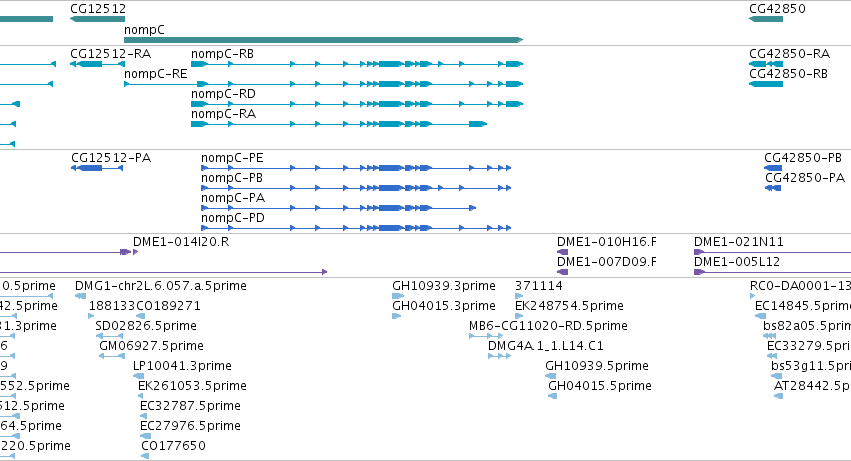
Task: Click the CG12512 gene arrow
Action: [x=98, y=19]
